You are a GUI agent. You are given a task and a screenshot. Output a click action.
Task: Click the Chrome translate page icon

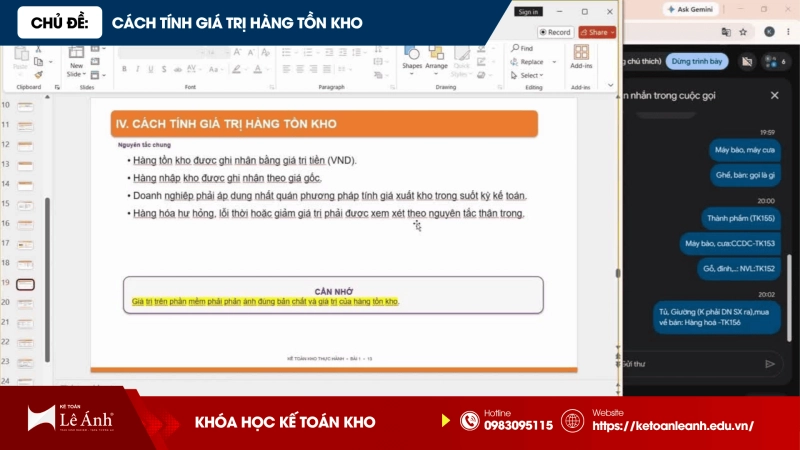coord(726,32)
